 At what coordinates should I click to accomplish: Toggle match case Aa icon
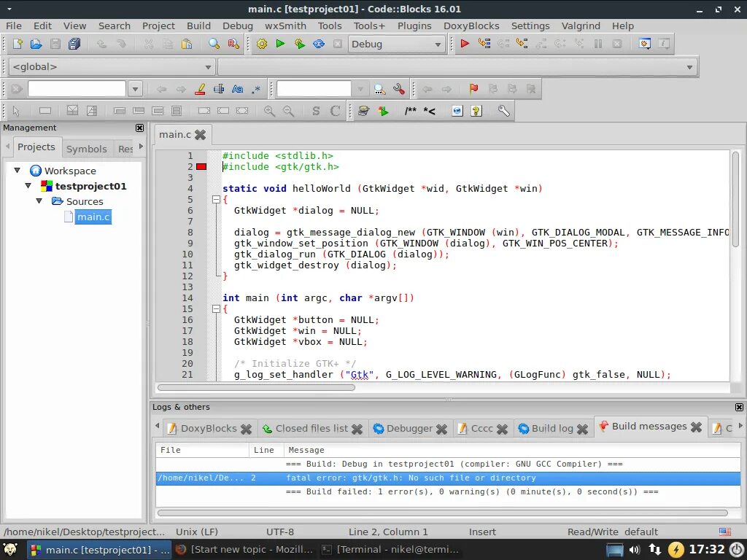[237, 89]
